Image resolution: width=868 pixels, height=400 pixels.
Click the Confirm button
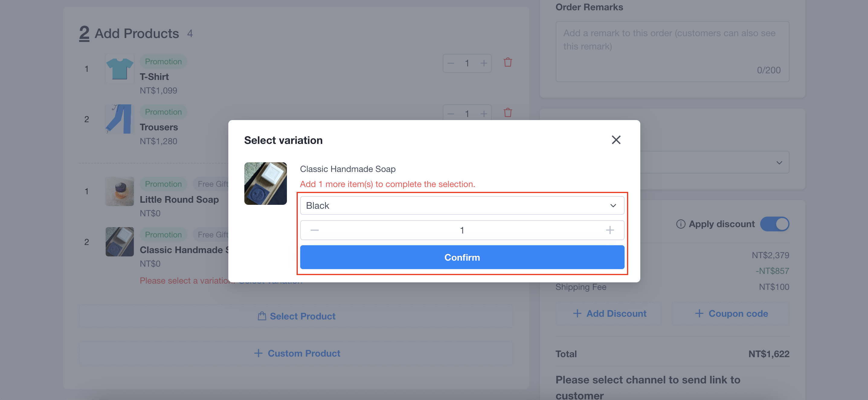tap(462, 257)
